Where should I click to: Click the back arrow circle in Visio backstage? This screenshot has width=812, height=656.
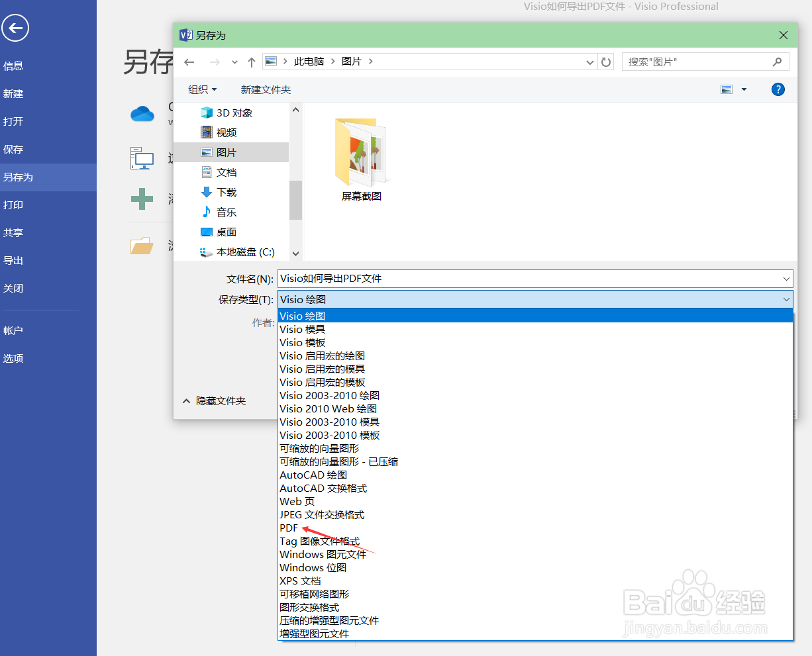coord(15,28)
